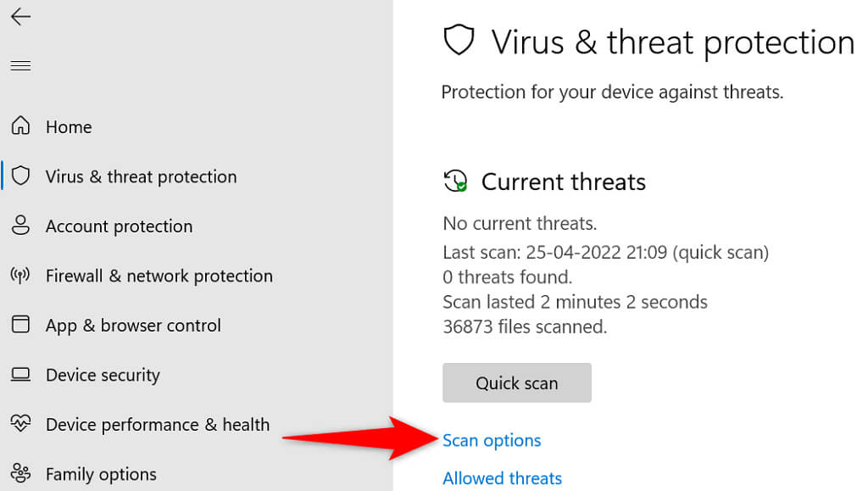This screenshot has height=491, width=868.
Task: Click the Current threats clock icon
Action: coord(456,181)
